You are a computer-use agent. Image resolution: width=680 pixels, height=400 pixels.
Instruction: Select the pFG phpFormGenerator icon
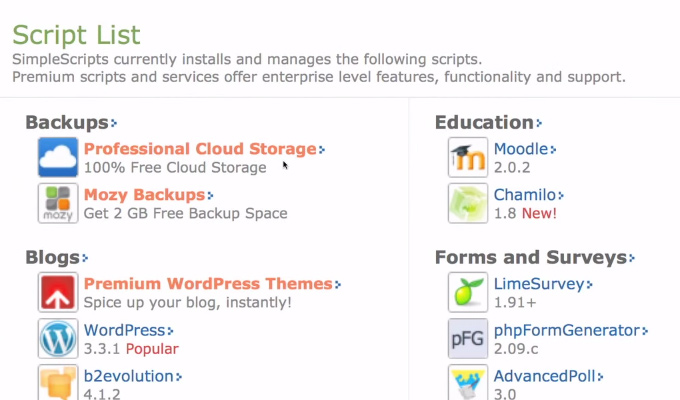pos(468,338)
